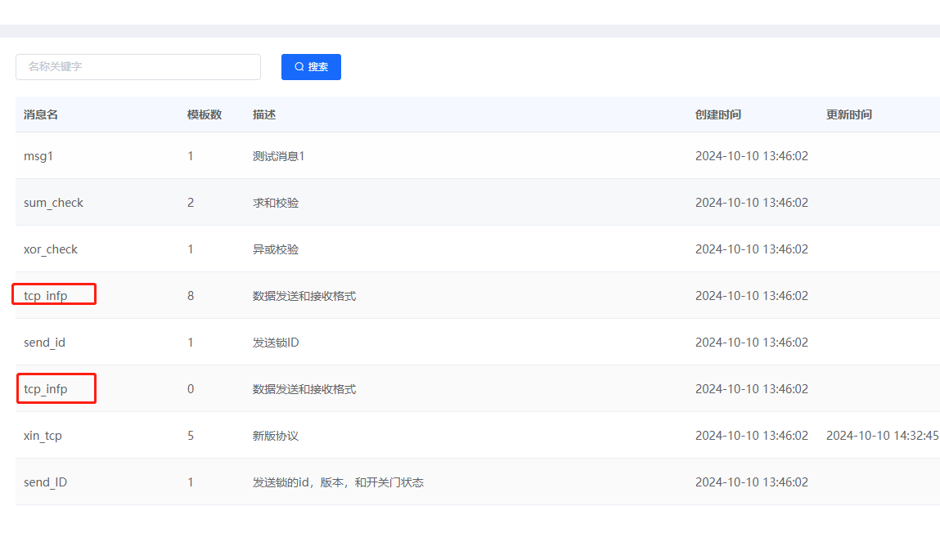This screenshot has height=560, width=940.
Task: Click the 名称关键字 keyword input field
Action: [x=137, y=67]
